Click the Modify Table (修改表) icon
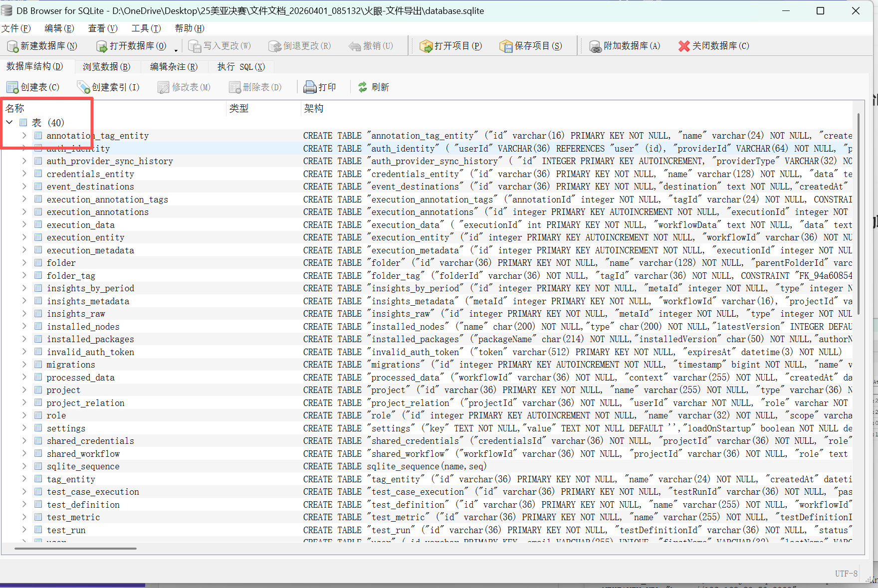This screenshot has width=878, height=588. coord(163,88)
